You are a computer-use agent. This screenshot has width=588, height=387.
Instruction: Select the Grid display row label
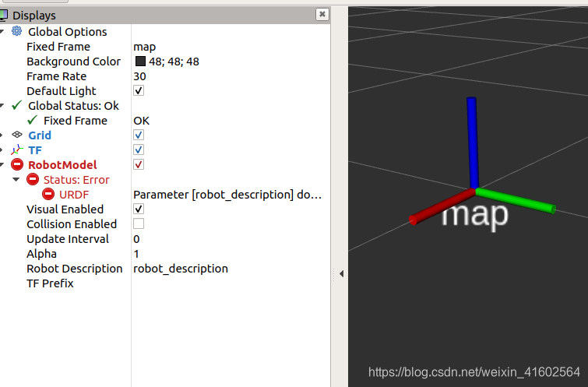pos(40,135)
